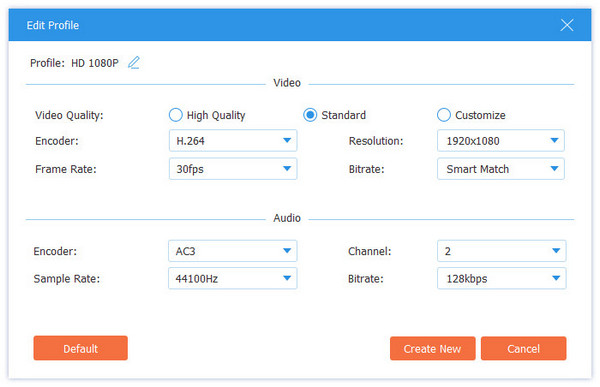This screenshot has width=600, height=387.
Task: Click the Video Quality label
Action: click(69, 115)
